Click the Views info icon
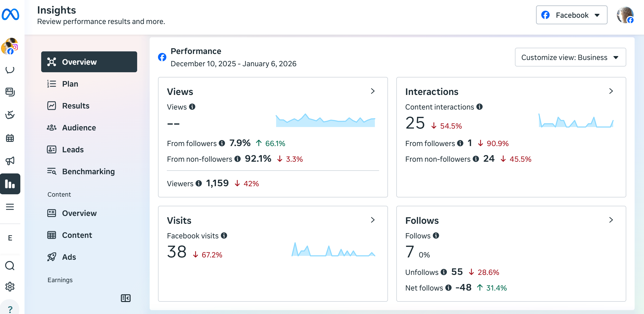 pos(192,107)
